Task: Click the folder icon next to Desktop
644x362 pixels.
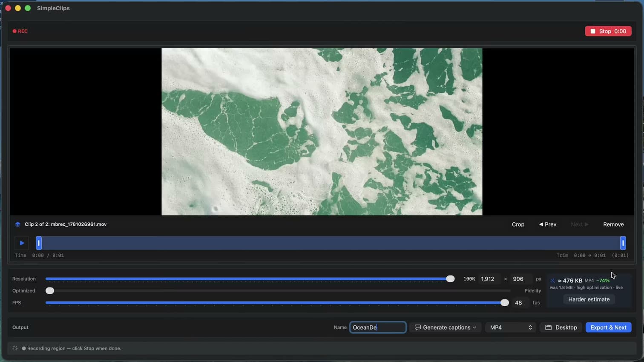Action: click(x=549, y=328)
